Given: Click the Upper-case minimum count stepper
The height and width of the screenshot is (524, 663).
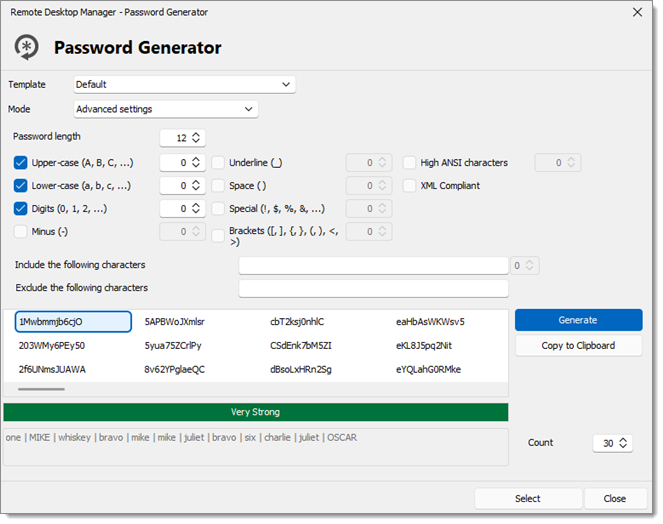Looking at the screenshot, I should click(x=182, y=163).
